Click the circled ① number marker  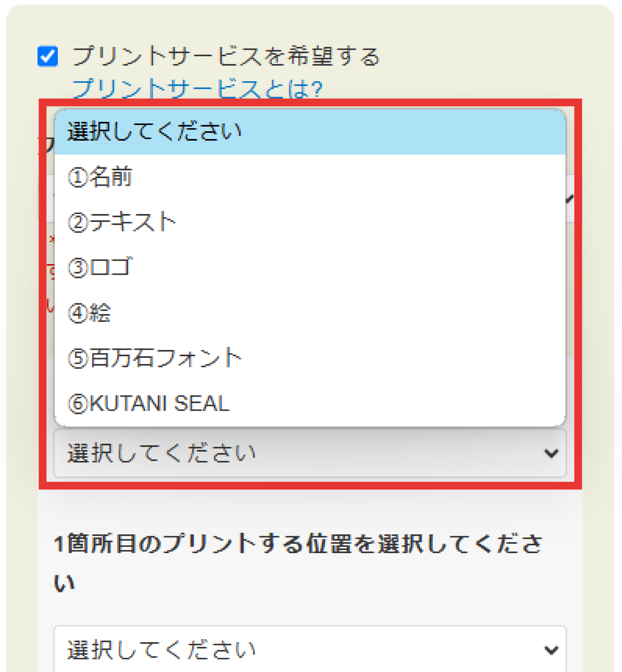point(77,178)
